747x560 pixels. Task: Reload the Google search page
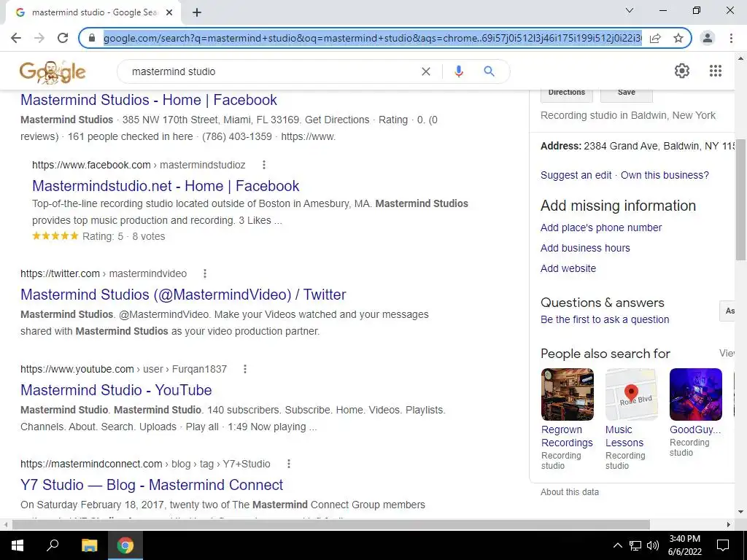(63, 38)
